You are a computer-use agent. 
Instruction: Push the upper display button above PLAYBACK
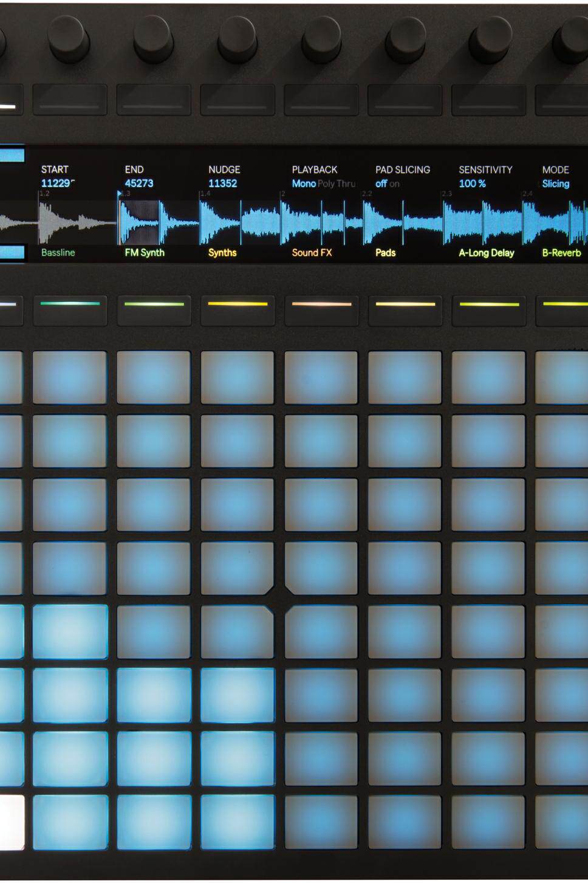[x=321, y=99]
